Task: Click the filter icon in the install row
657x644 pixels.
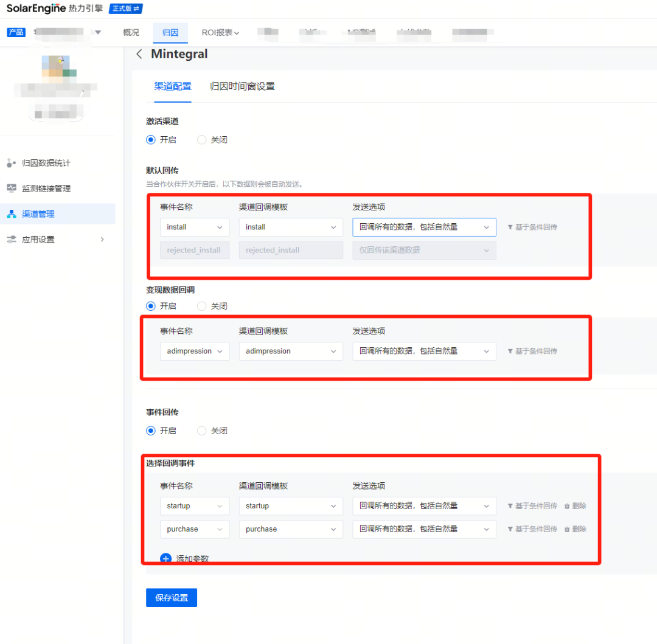Action: click(x=510, y=227)
